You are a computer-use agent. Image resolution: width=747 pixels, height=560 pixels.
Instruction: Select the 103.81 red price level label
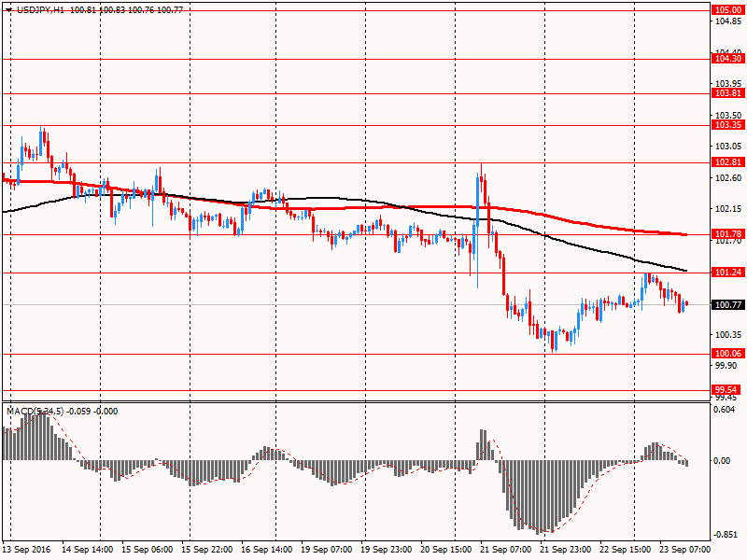(728, 93)
